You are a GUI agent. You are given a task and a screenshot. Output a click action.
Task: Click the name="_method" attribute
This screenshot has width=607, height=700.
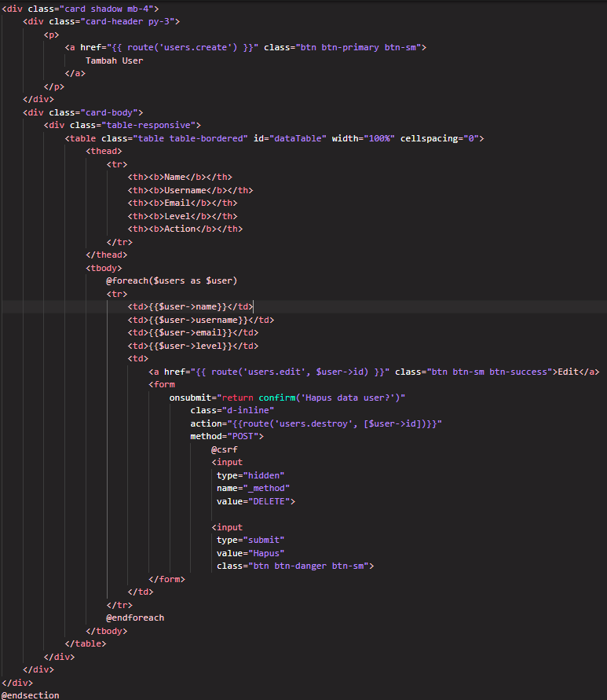[x=253, y=488]
